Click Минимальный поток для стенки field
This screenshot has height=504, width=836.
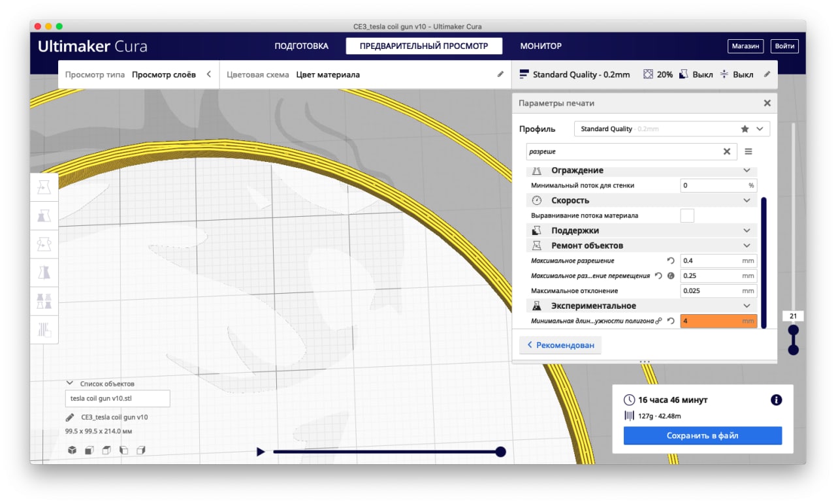718,185
